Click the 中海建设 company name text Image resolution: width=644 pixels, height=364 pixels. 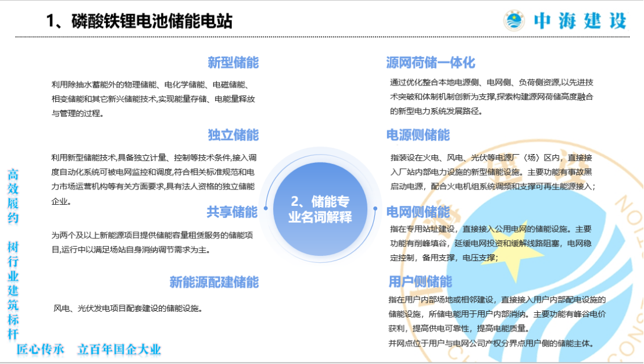click(580, 21)
